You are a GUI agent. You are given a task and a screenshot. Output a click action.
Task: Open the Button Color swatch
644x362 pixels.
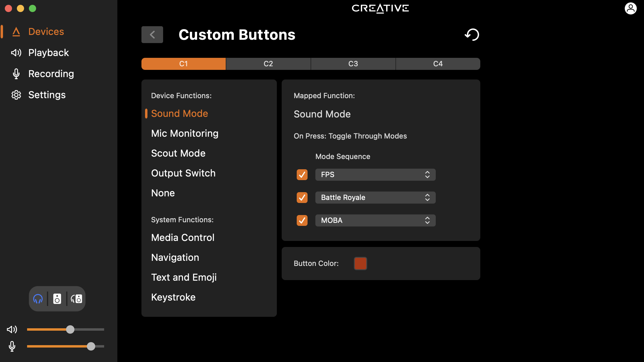[x=360, y=264]
